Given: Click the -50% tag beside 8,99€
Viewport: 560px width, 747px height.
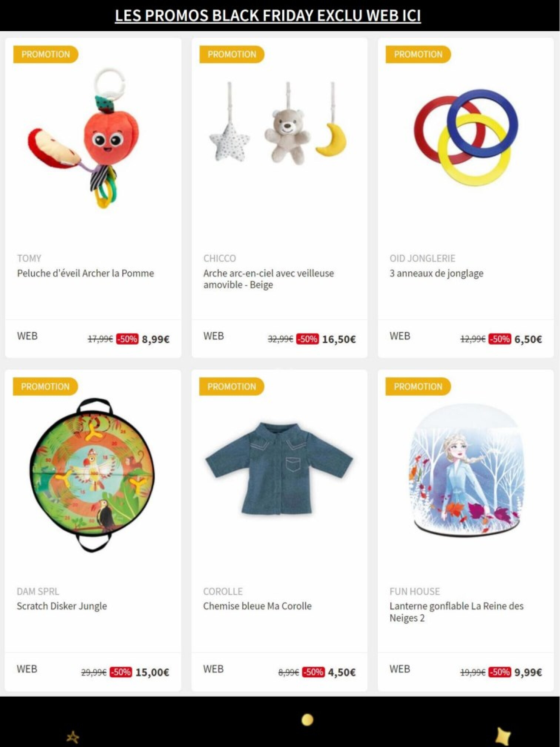Looking at the screenshot, I should point(127,339).
